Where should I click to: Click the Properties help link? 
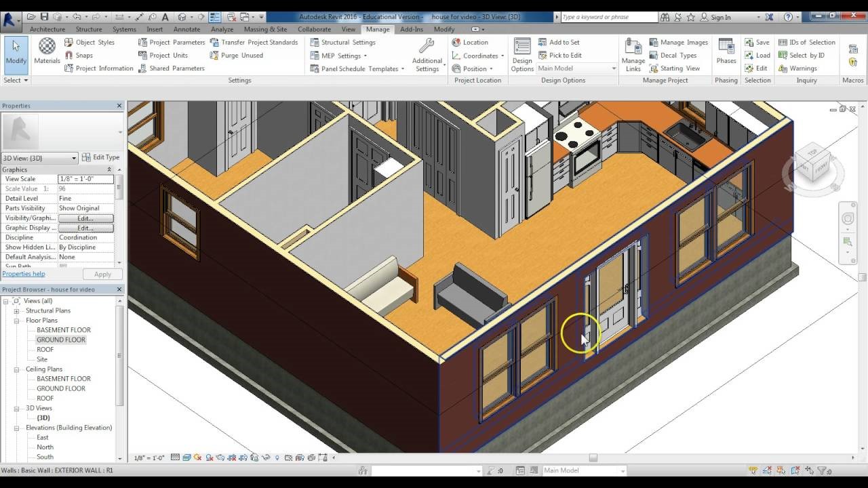(24, 273)
